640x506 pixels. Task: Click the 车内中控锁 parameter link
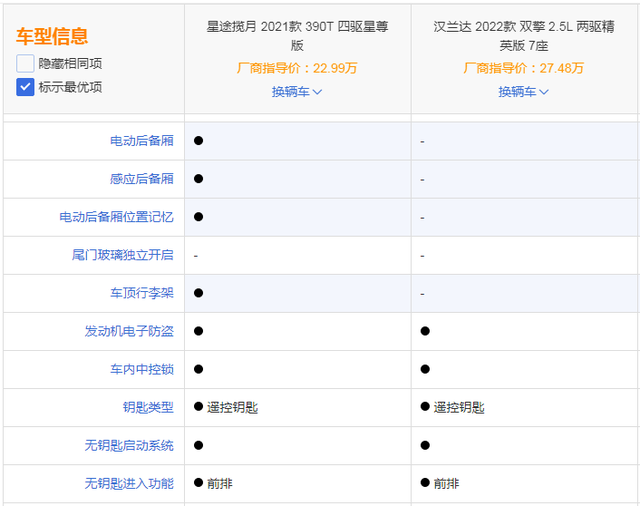pos(141,369)
